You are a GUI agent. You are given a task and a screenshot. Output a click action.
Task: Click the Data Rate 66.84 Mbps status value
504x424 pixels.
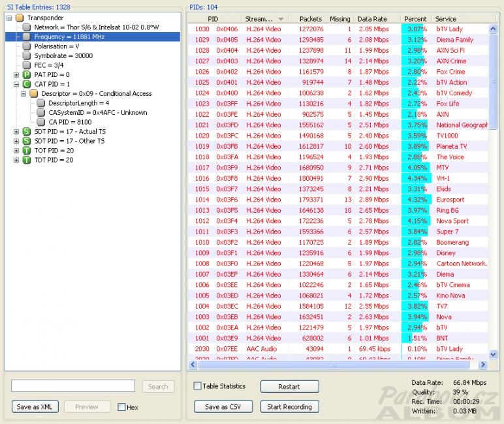click(469, 382)
